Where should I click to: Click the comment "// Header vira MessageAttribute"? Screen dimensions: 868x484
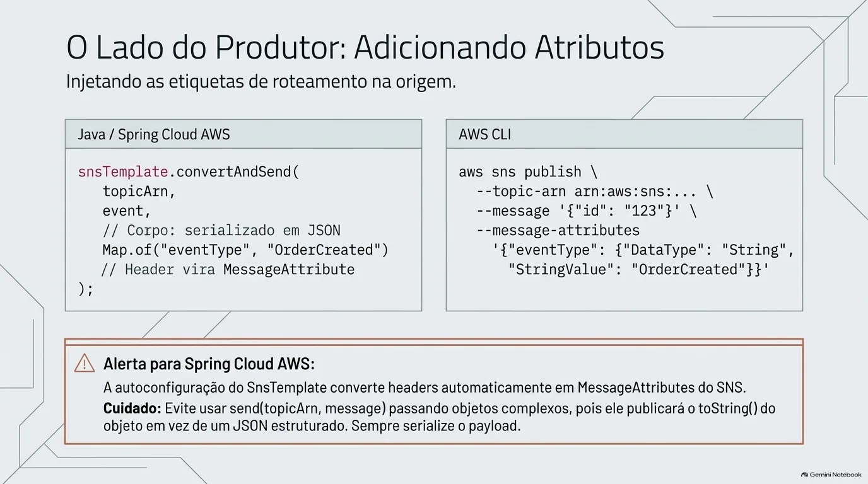pyautogui.click(x=228, y=270)
